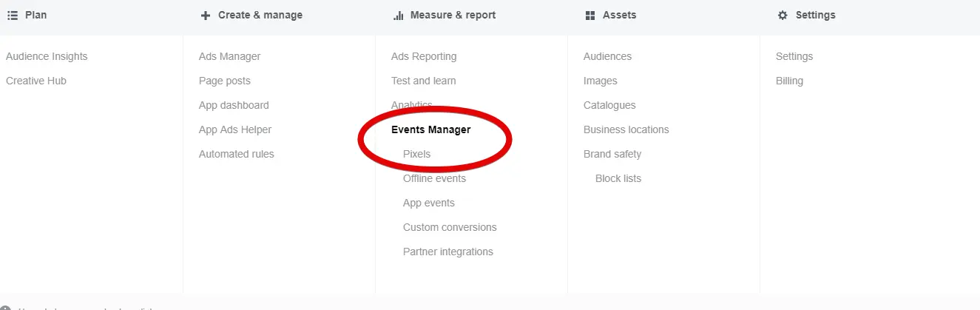Select Test and learn
980x310 pixels.
(424, 81)
